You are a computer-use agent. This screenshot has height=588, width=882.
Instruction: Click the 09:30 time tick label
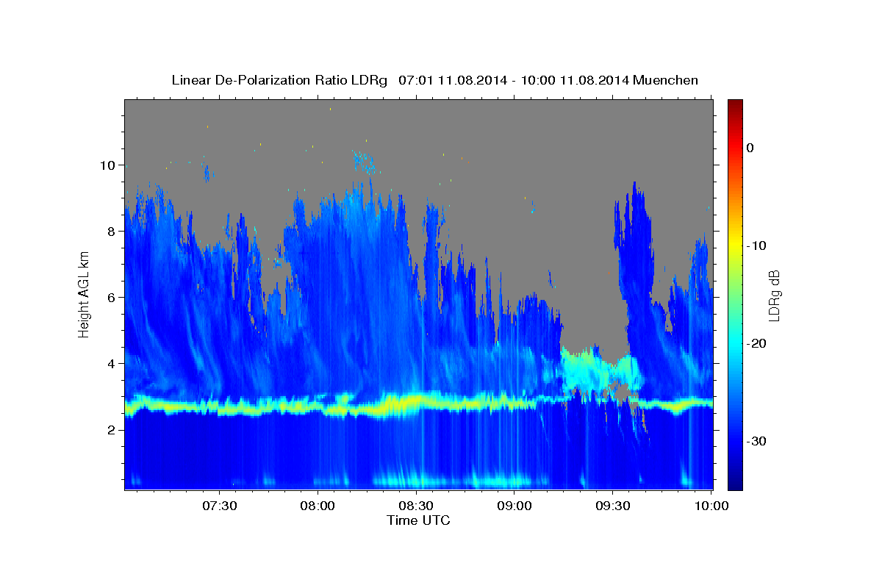pos(612,506)
